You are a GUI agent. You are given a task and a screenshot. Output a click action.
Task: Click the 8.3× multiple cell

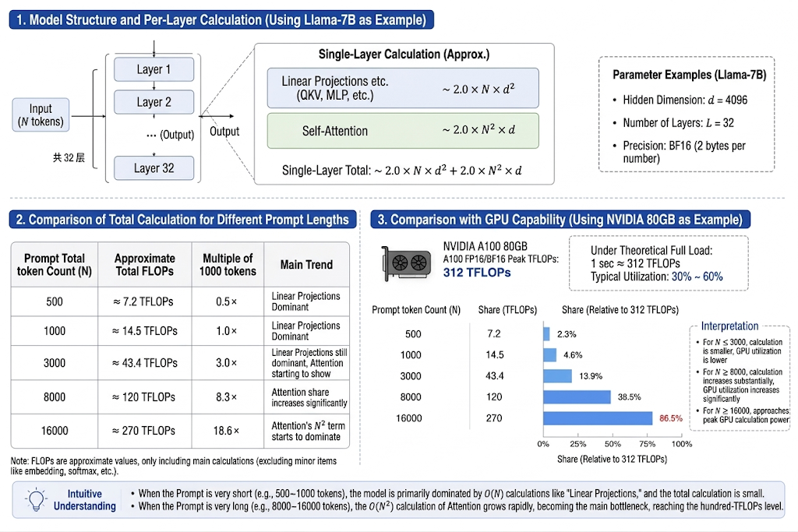228,396
